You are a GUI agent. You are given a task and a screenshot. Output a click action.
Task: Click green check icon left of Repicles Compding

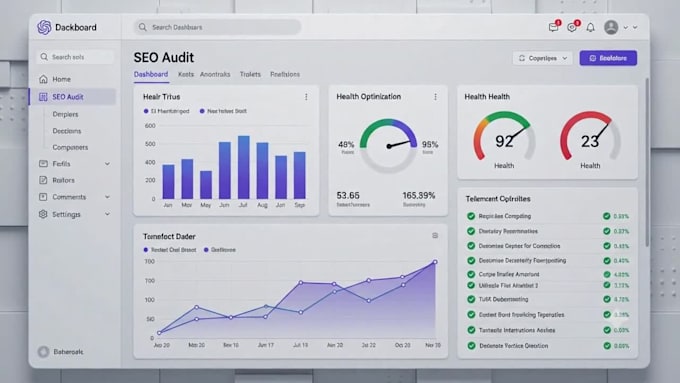[x=471, y=216]
